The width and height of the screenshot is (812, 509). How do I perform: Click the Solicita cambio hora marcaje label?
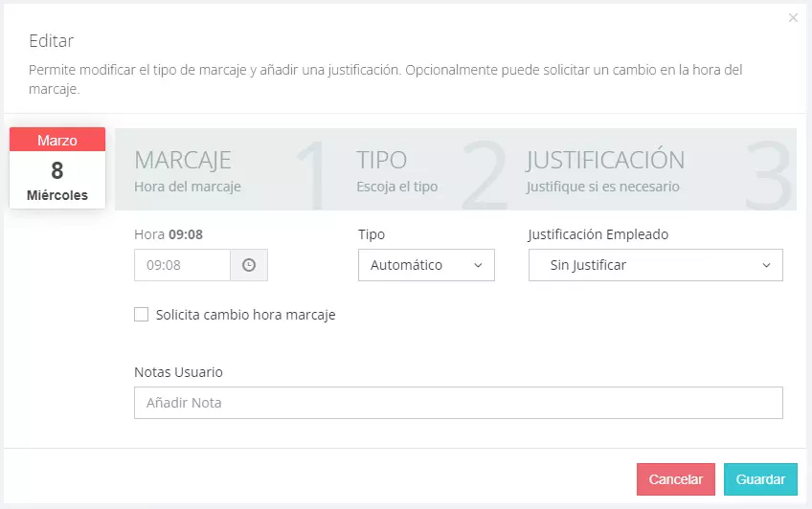[245, 315]
